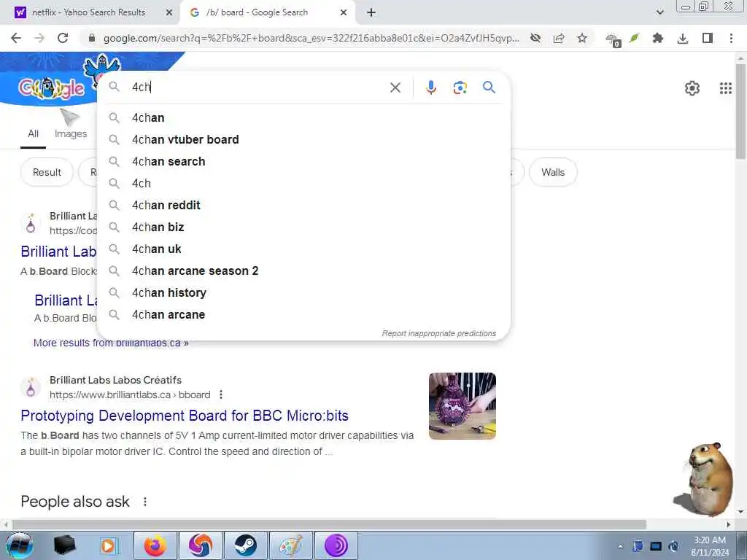Open the tab search dropdown arrow
This screenshot has width=747, height=560.
[659, 12]
